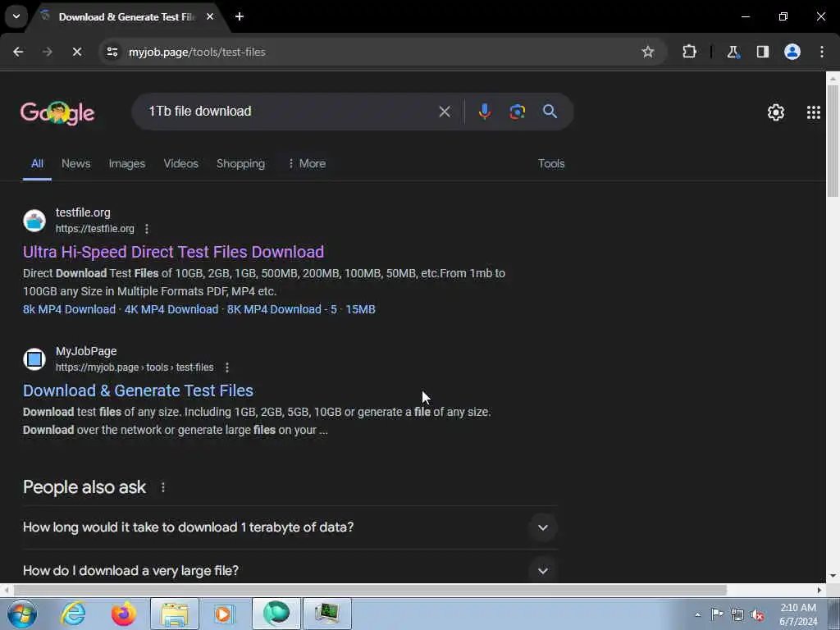Open the search Tools options

coord(551,163)
